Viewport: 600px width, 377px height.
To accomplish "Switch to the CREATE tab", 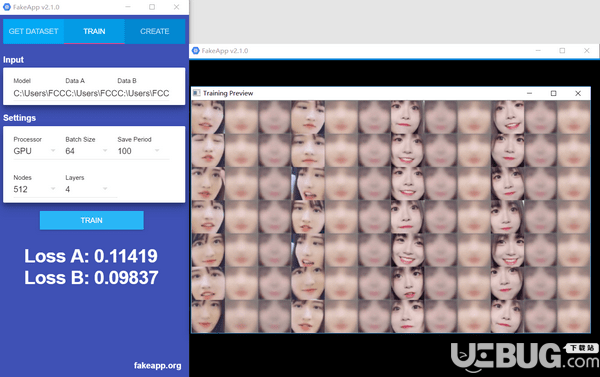I will tap(155, 31).
